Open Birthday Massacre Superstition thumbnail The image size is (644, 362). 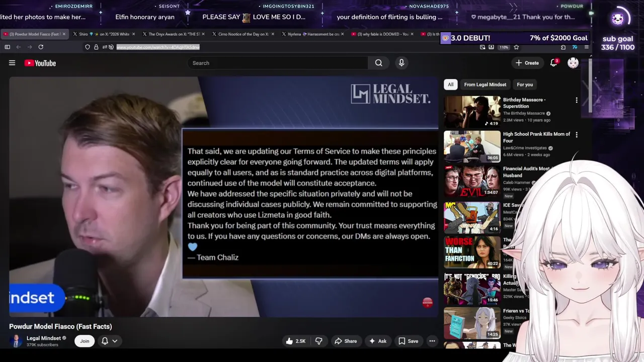click(472, 112)
